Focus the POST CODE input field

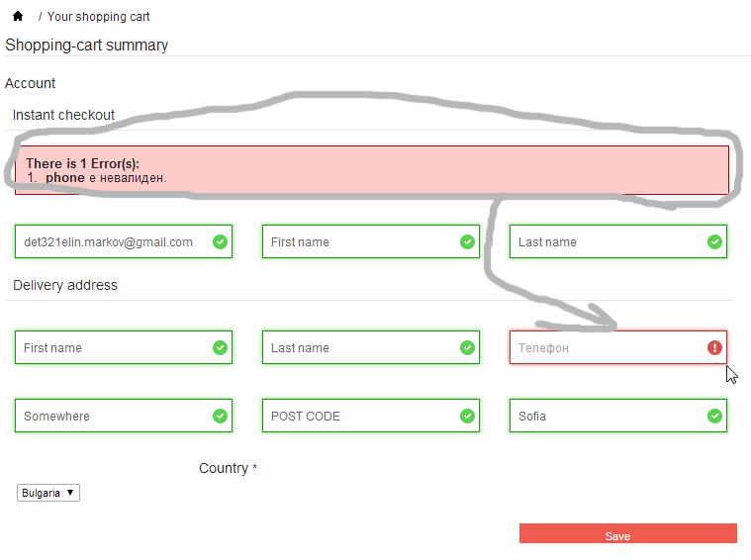[x=371, y=416]
